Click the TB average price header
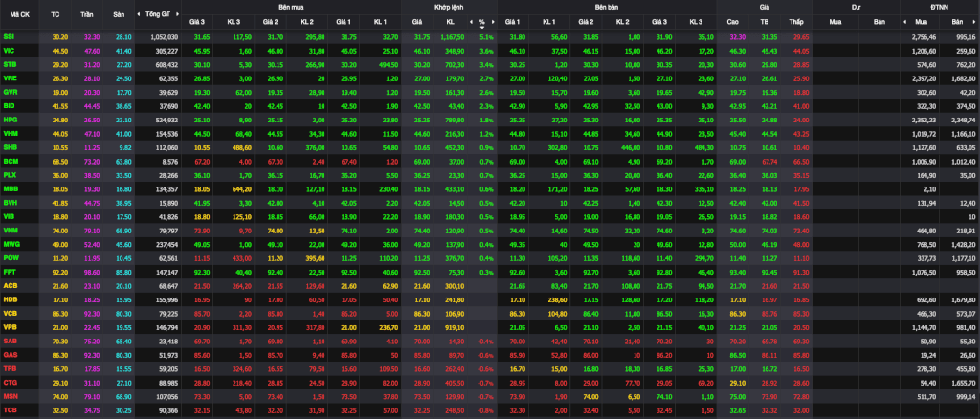Image resolution: width=980 pixels, height=419 pixels. (765, 22)
